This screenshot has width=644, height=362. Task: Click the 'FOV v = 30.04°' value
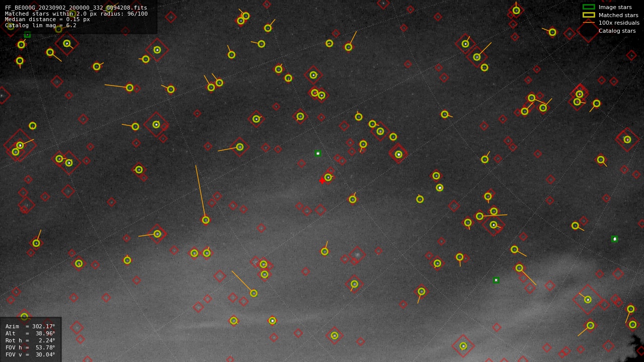(30, 354)
